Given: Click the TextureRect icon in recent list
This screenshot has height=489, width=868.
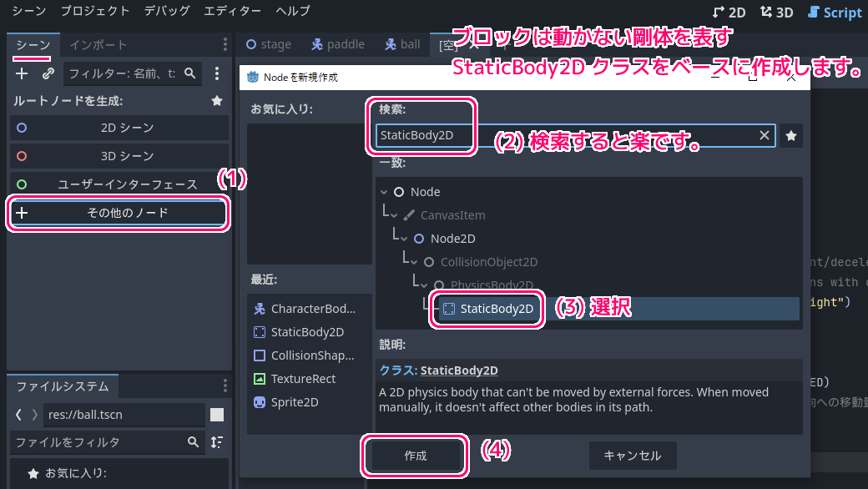Looking at the screenshot, I should (259, 379).
